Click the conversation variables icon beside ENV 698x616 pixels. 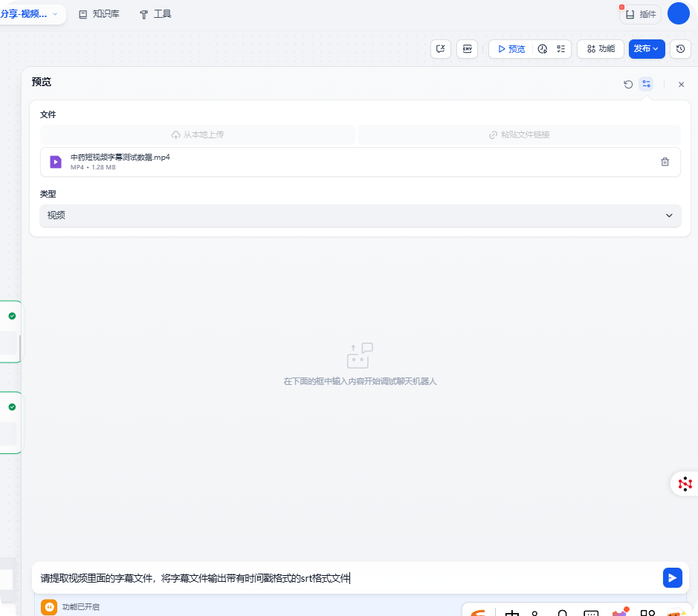[x=441, y=49]
